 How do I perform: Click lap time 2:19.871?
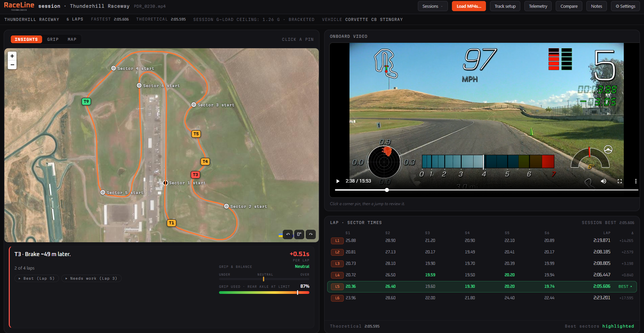tap(602, 241)
